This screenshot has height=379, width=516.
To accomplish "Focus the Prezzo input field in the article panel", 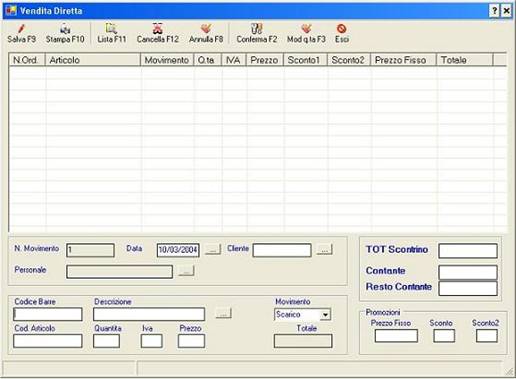I will 191,341.
